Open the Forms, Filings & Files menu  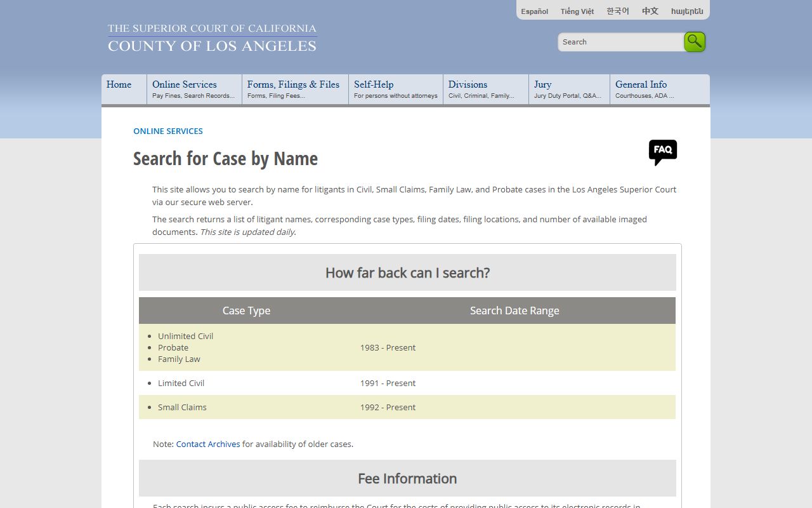click(295, 90)
